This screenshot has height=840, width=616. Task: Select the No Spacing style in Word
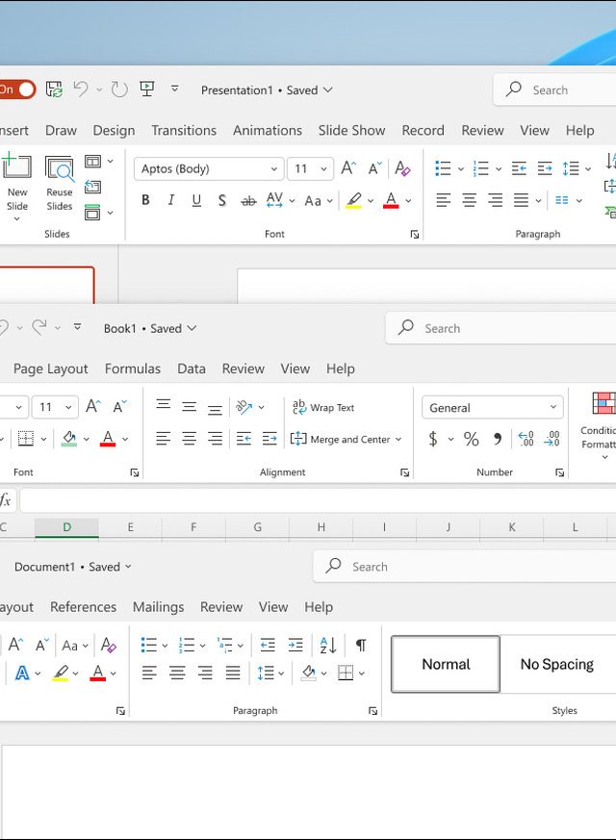click(556, 664)
